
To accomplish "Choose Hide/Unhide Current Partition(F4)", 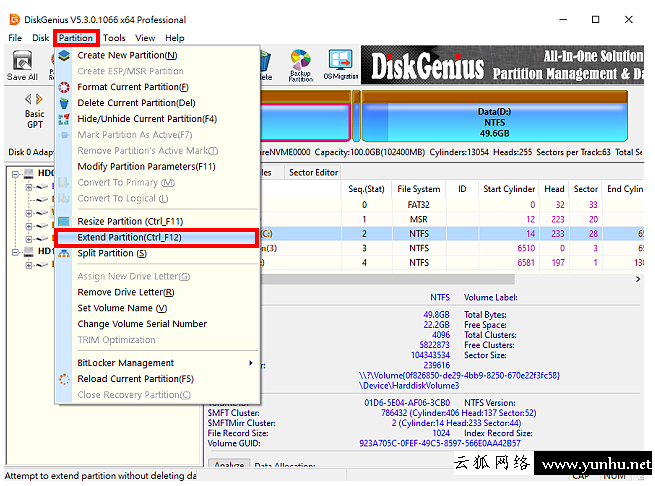I will pos(157,119).
